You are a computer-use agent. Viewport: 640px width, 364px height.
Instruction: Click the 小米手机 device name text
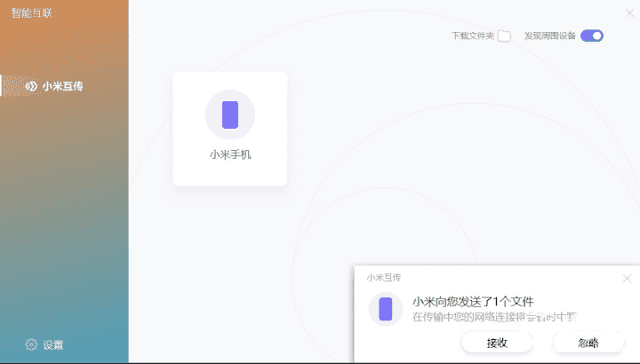tap(230, 154)
